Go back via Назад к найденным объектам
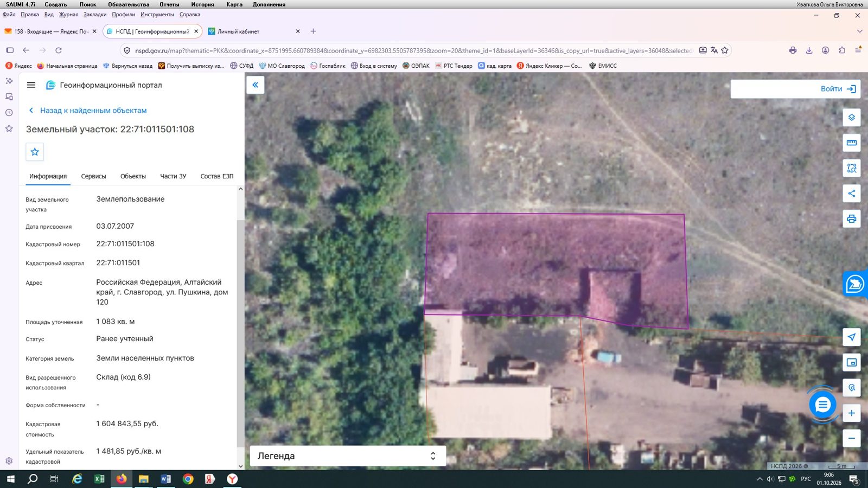This screenshot has height=488, width=868. (x=88, y=110)
